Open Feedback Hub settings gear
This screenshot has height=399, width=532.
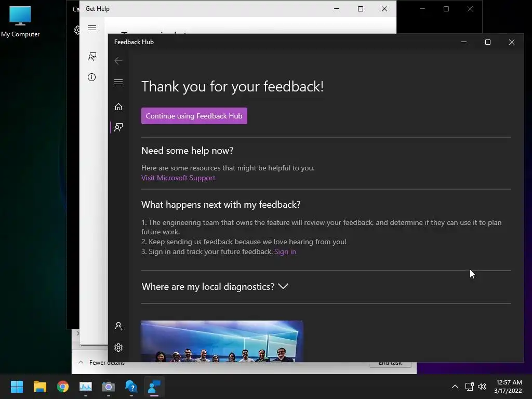click(x=118, y=348)
